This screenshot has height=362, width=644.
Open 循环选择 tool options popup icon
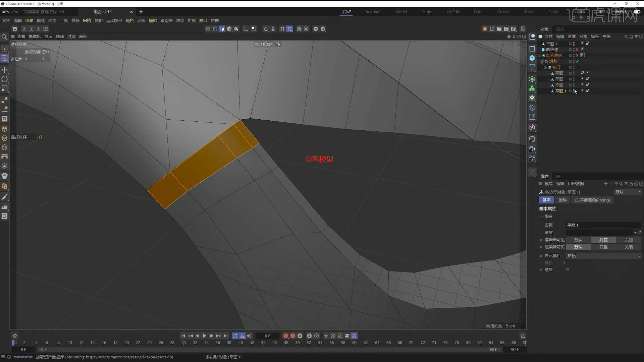point(40,137)
